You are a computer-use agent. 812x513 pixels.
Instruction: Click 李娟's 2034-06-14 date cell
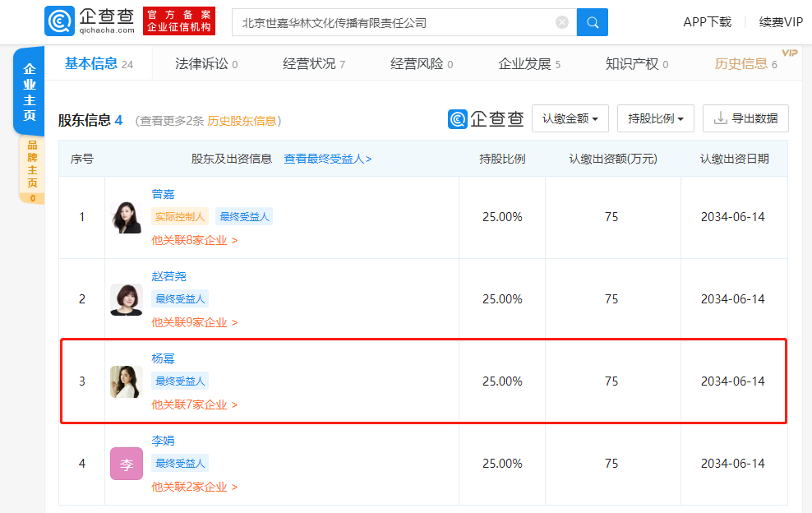733,464
